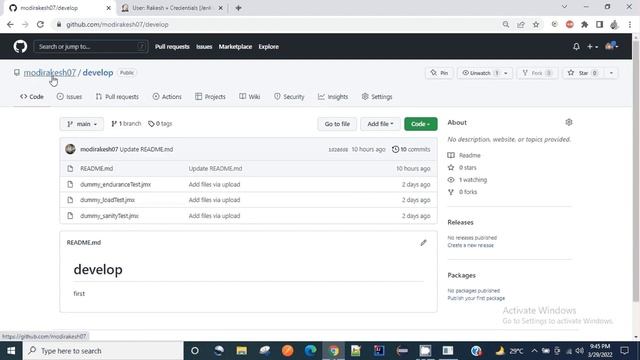
Task: Switch to the Projects tab
Action: coord(210,97)
